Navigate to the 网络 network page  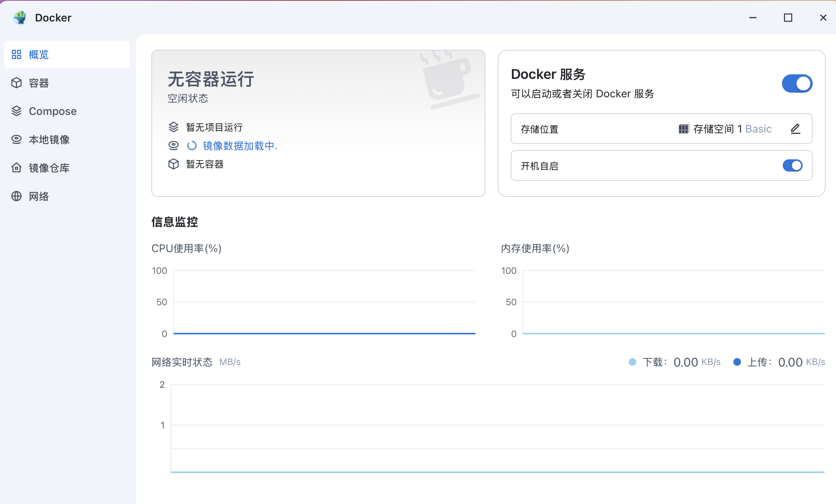67,196
